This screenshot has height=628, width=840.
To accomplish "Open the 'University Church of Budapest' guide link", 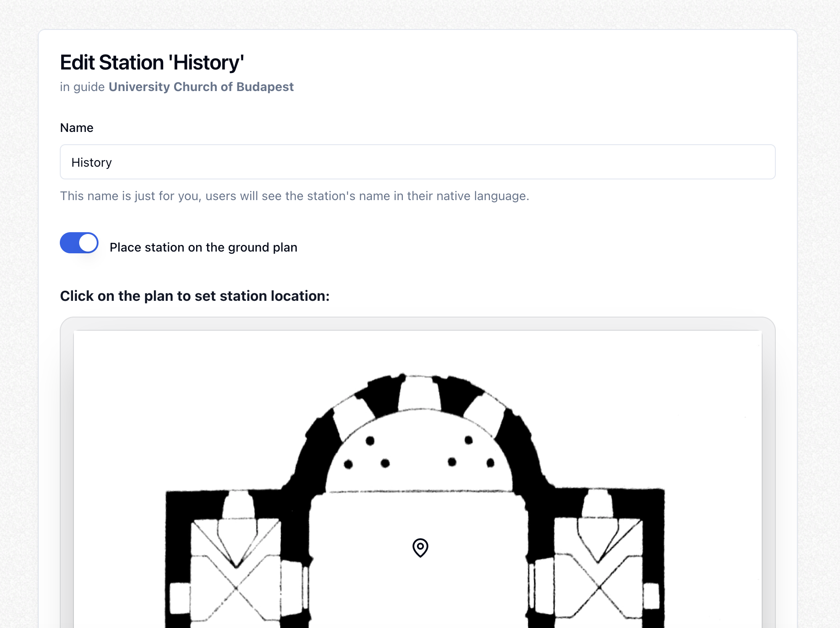I will click(x=201, y=87).
